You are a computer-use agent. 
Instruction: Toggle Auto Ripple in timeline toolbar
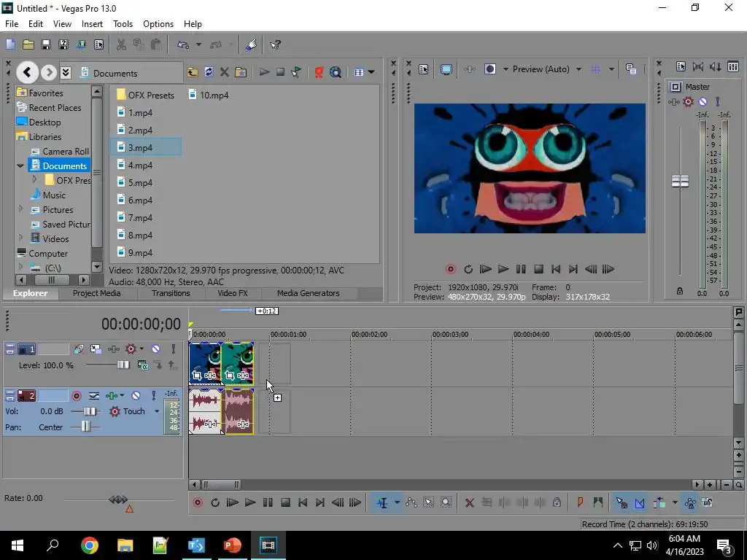tap(659, 502)
